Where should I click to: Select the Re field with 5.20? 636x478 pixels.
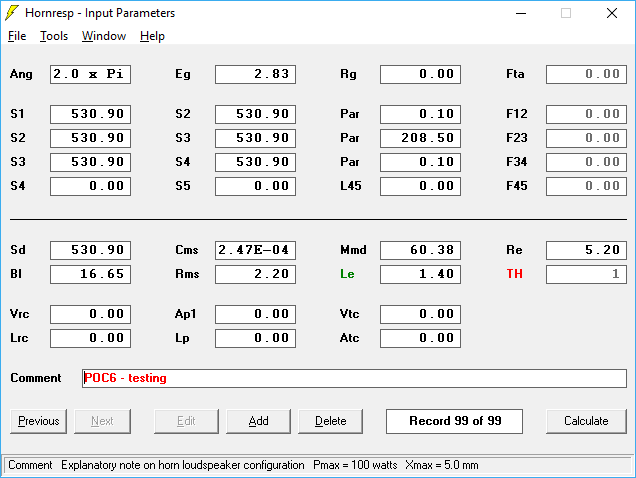[x=585, y=250]
